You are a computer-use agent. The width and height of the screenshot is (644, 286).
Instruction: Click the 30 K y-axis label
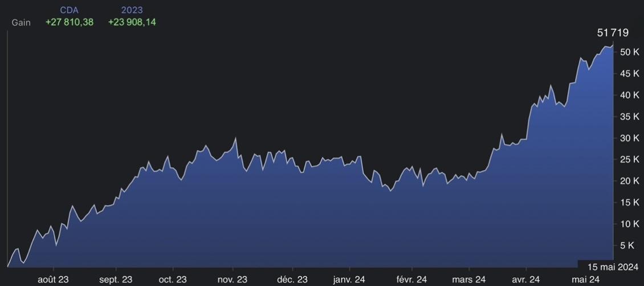[630, 138]
